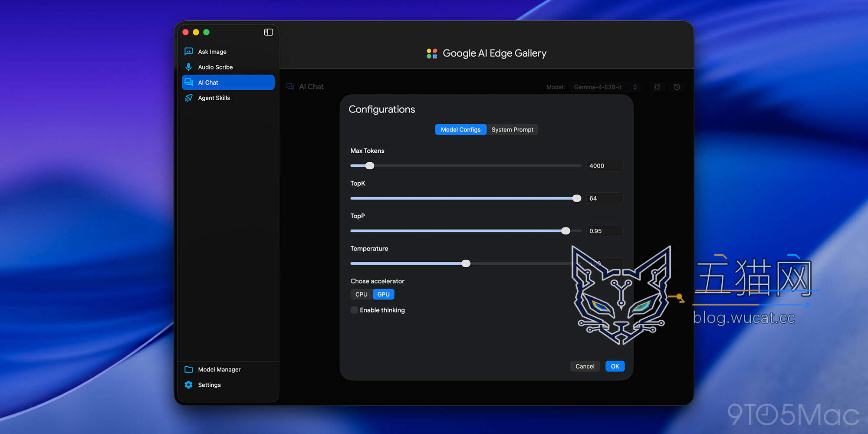Click the green fullscreen window button
Image resolution: width=868 pixels, height=434 pixels.
(x=207, y=32)
